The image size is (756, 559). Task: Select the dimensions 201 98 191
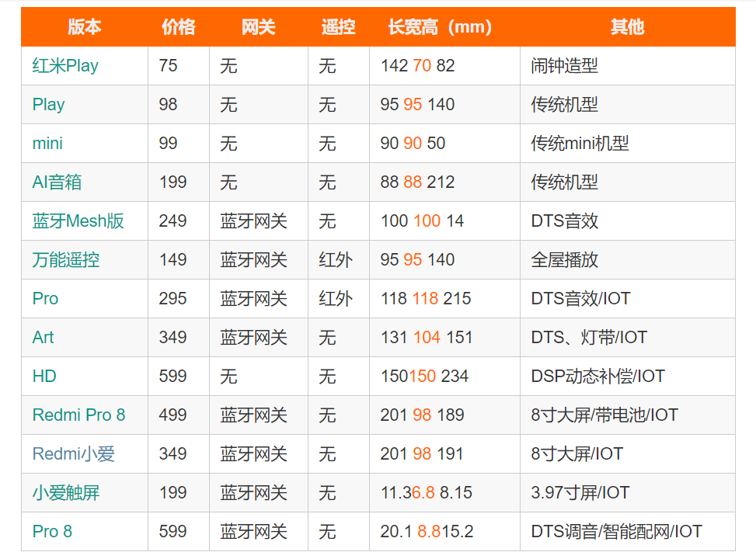coord(422,453)
